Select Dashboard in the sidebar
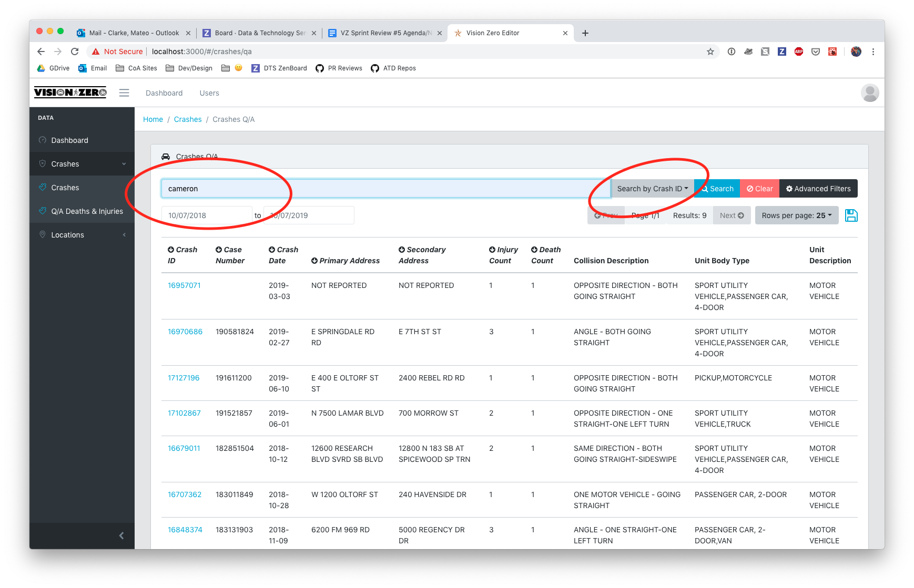Viewport: 914px width, 588px height. click(x=82, y=140)
